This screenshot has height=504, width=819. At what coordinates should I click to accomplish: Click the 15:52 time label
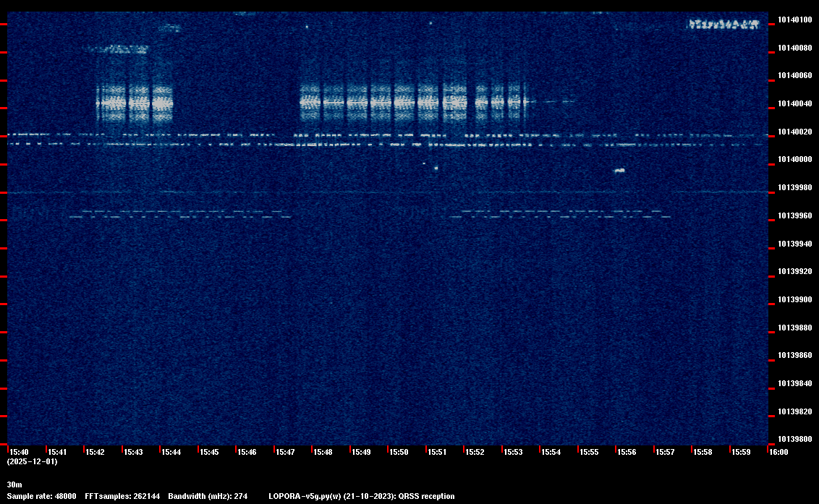tap(475, 452)
